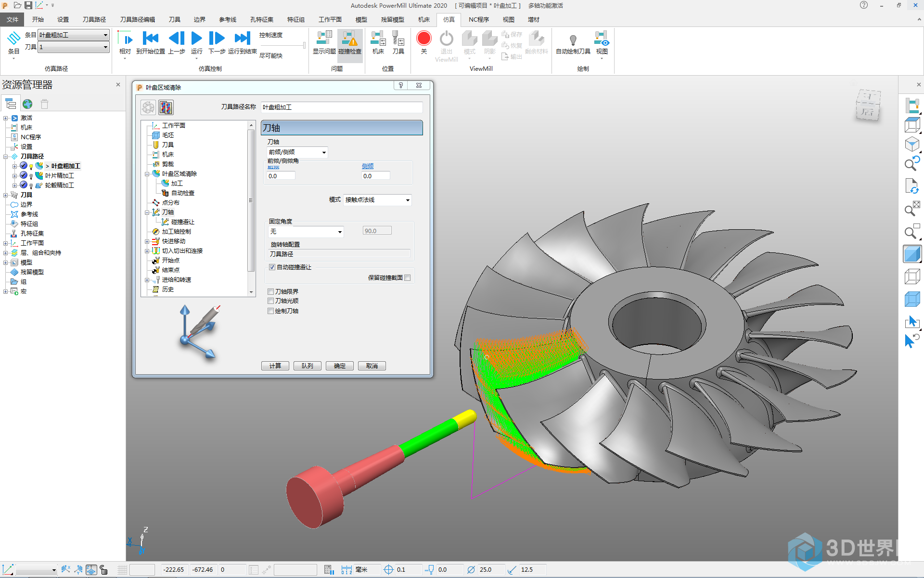The height and width of the screenshot is (578, 924).
Task: Switch to the NC程序 ribbon tab
Action: tap(478, 19)
